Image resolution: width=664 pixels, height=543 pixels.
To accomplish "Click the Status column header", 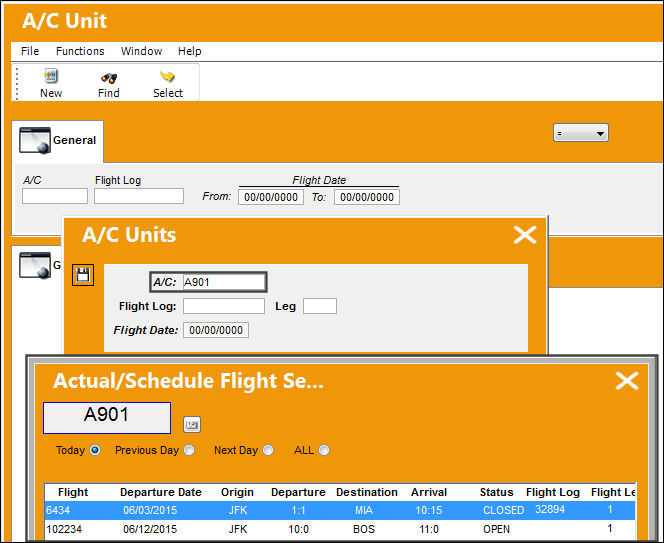I will 496,492.
